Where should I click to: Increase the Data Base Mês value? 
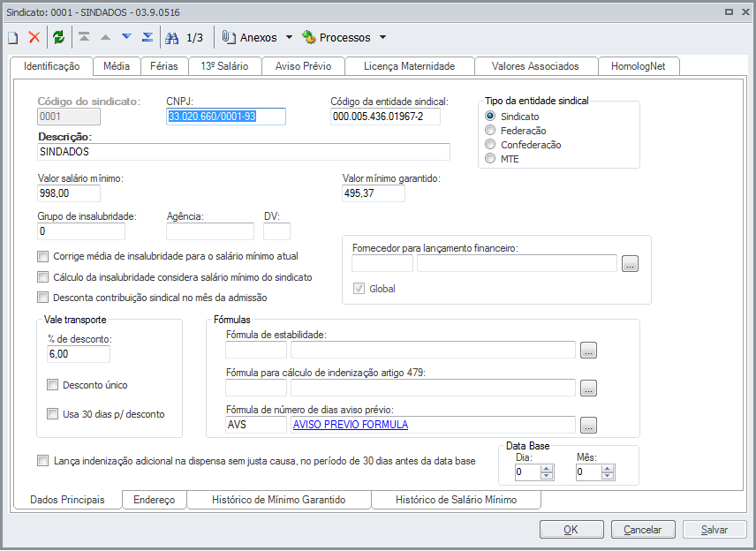coord(608,469)
